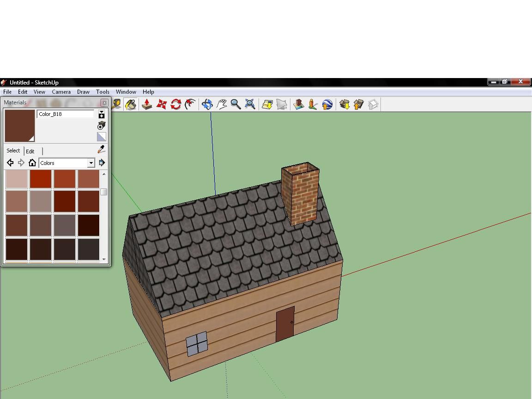Activate the Paint Bucket tool

point(130,104)
